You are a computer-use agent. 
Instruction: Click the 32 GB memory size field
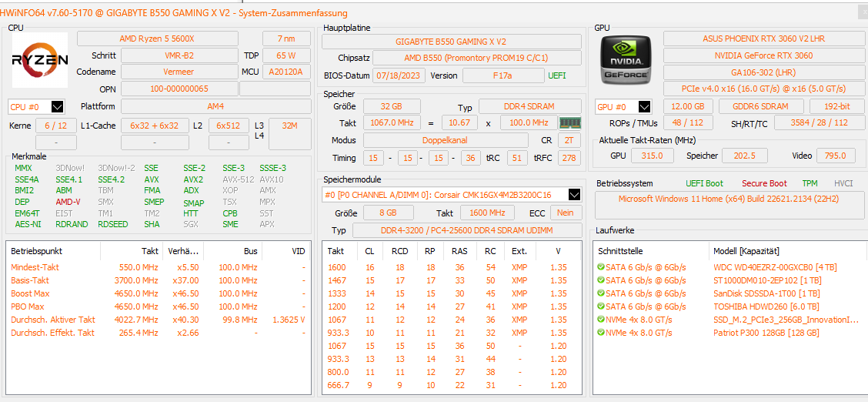click(392, 106)
